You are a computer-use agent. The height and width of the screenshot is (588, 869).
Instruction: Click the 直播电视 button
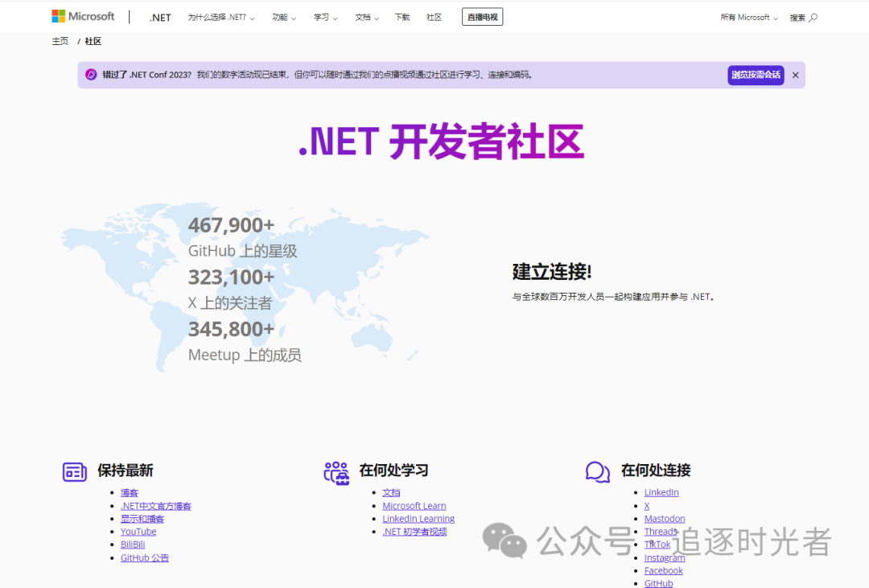[x=482, y=17]
